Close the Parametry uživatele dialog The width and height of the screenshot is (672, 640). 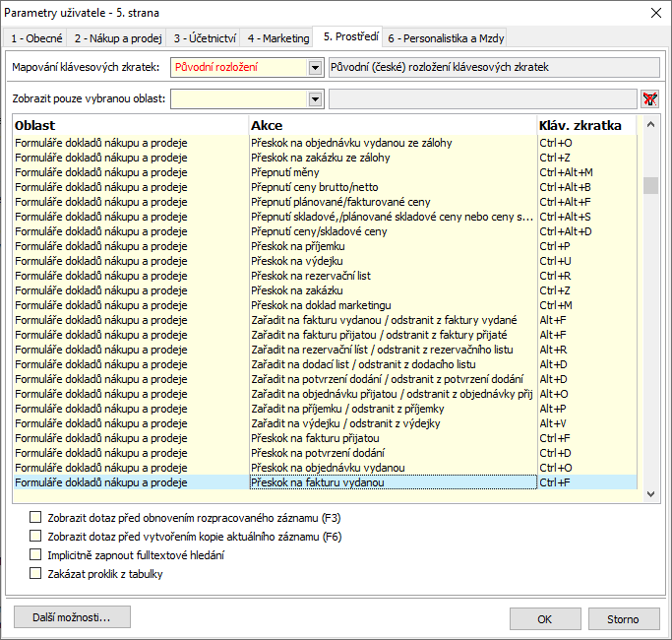point(655,13)
